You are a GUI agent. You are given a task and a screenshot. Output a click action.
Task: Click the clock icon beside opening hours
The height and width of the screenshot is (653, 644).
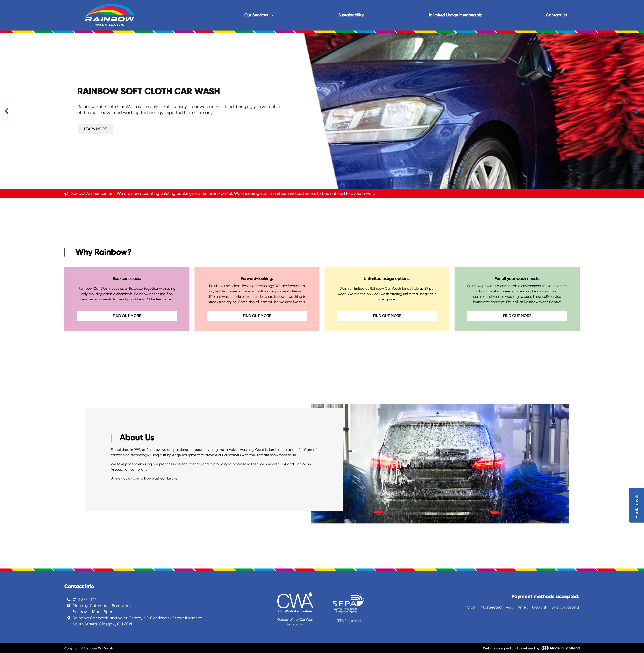tap(69, 606)
